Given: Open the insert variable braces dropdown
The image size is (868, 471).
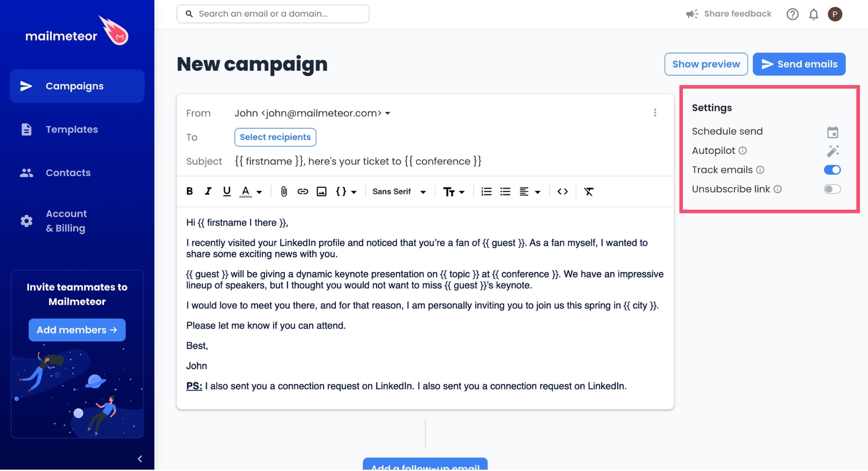Looking at the screenshot, I should [x=346, y=192].
